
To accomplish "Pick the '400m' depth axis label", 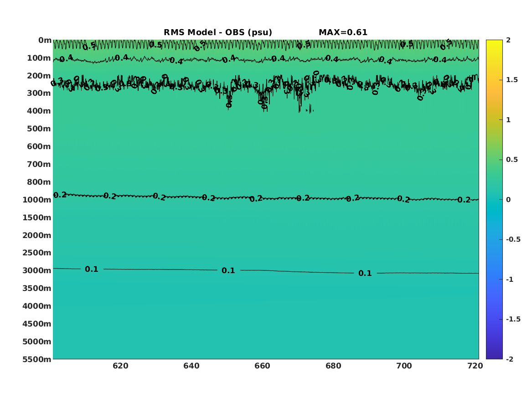I will [x=39, y=111].
